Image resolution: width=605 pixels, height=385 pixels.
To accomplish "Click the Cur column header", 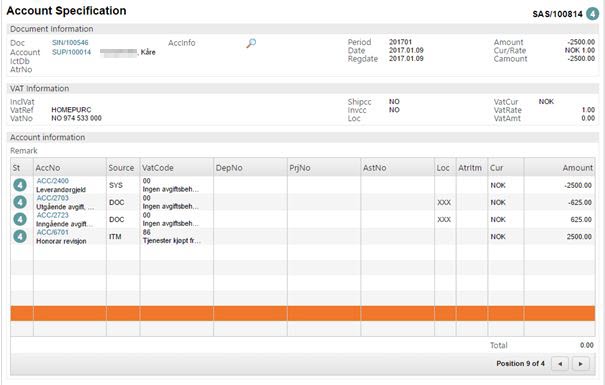I will click(x=506, y=168).
